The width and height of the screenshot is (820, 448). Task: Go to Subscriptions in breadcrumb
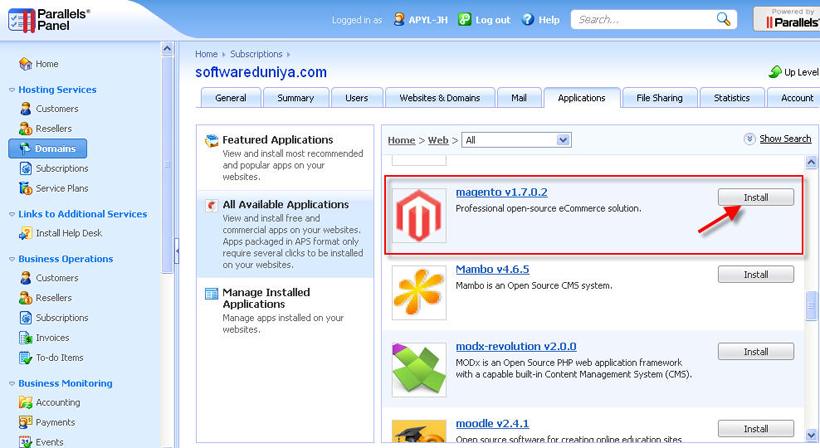click(x=256, y=54)
